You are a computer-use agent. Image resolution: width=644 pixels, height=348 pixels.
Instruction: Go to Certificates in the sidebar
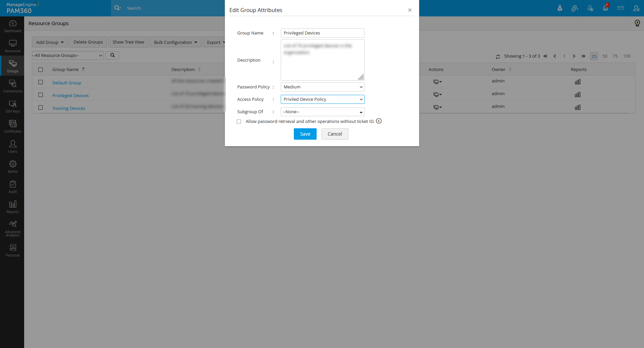pos(12,127)
